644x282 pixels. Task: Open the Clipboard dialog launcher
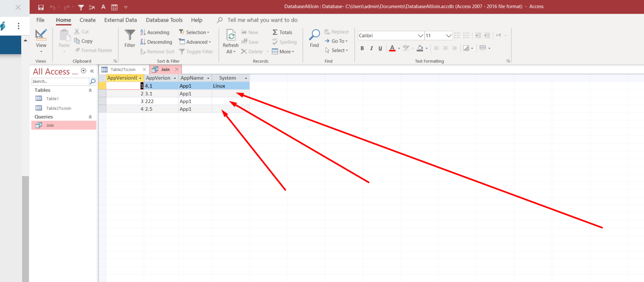point(115,61)
